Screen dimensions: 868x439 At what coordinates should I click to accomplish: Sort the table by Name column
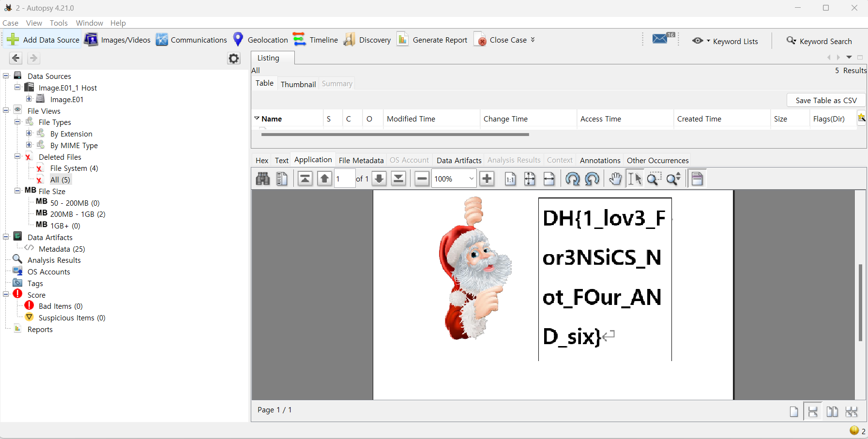pos(288,119)
